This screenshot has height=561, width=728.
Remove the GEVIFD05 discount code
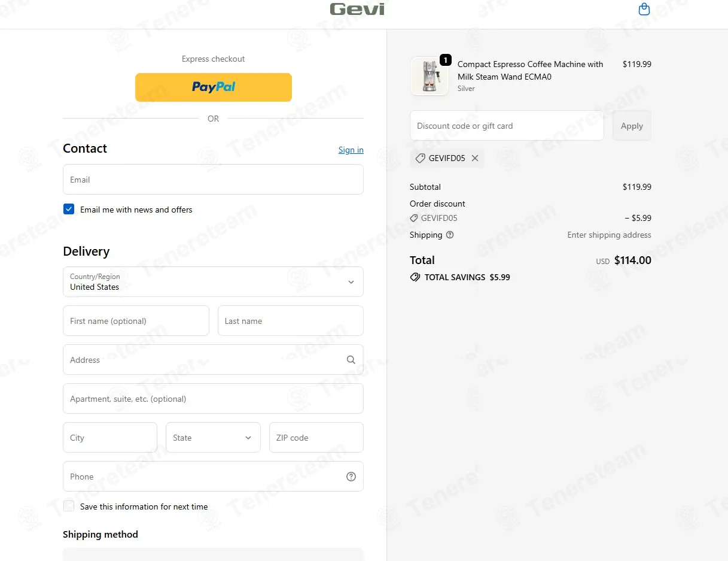tap(475, 158)
